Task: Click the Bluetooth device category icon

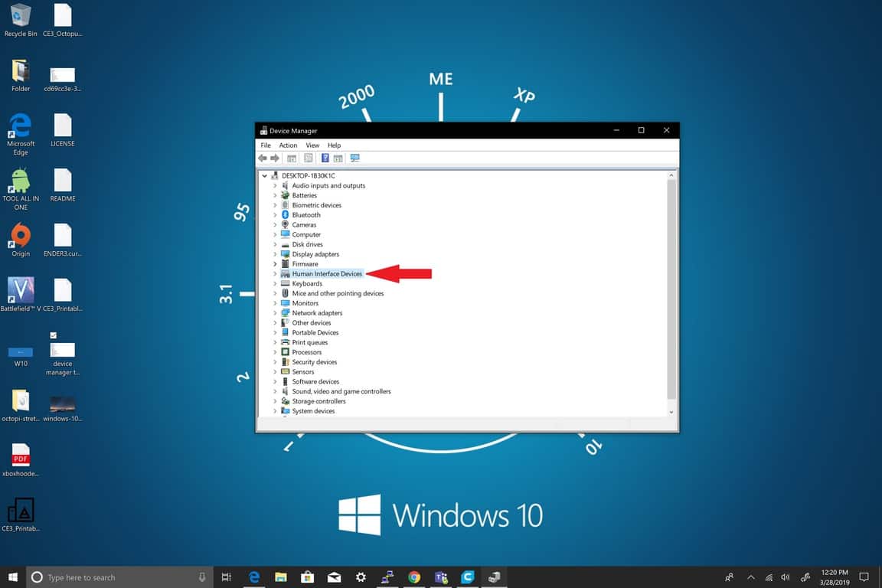Action: tap(286, 215)
